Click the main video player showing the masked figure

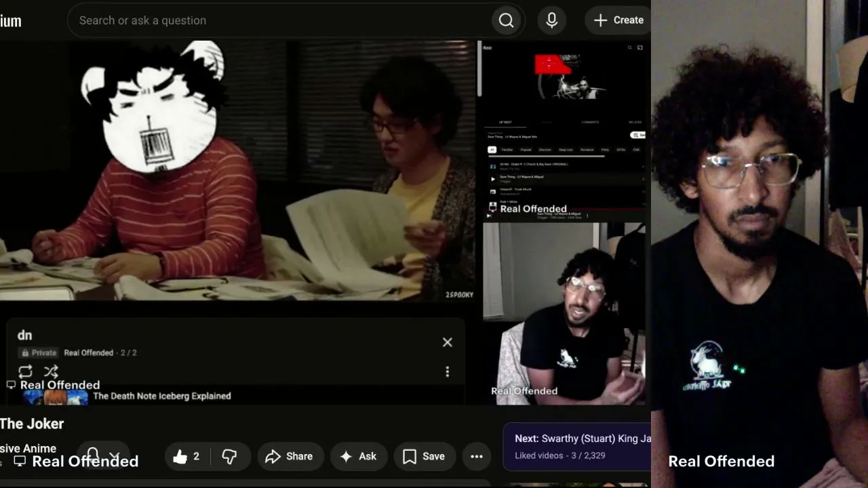point(237,170)
